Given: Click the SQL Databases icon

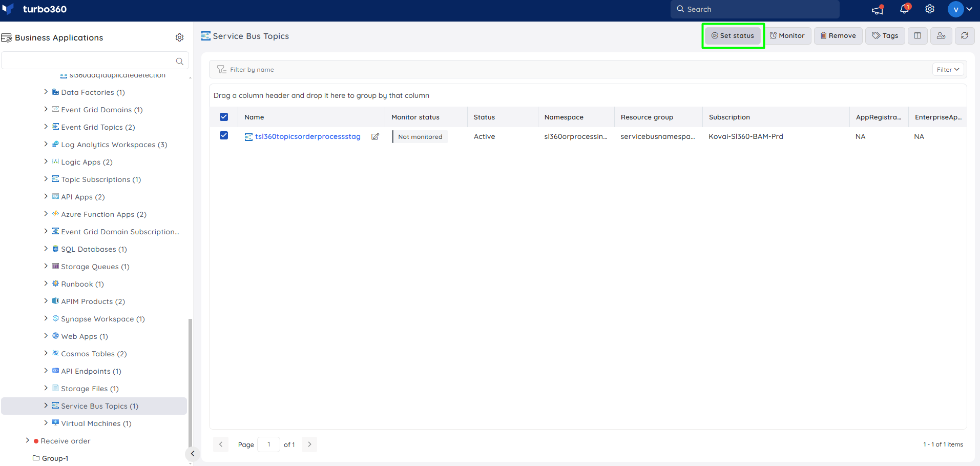Looking at the screenshot, I should point(55,249).
